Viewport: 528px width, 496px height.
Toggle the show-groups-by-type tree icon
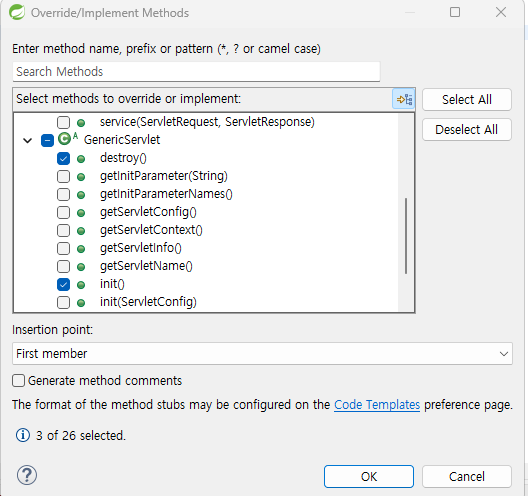pyautogui.click(x=403, y=99)
